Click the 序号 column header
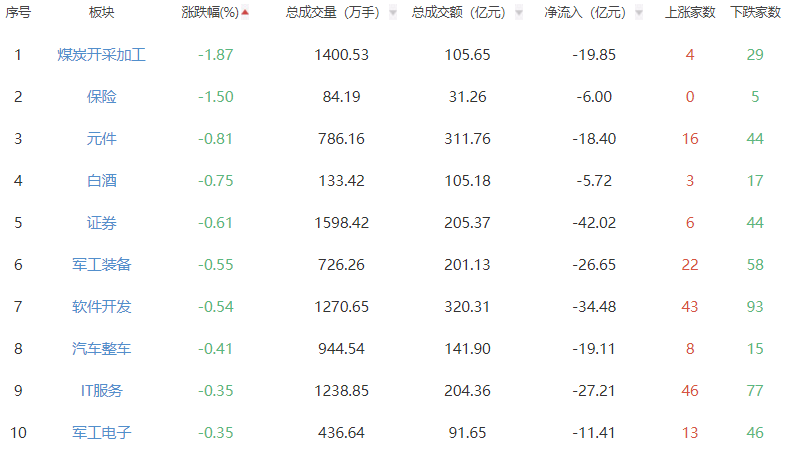This screenshot has width=789, height=459. tap(18, 13)
